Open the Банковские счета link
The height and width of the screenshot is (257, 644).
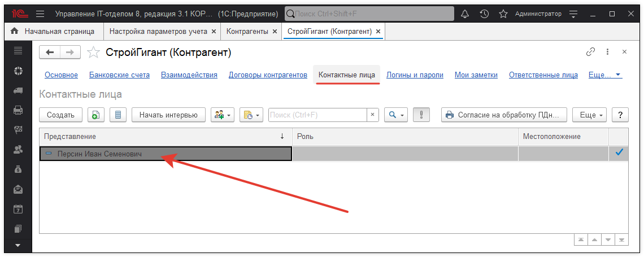119,75
